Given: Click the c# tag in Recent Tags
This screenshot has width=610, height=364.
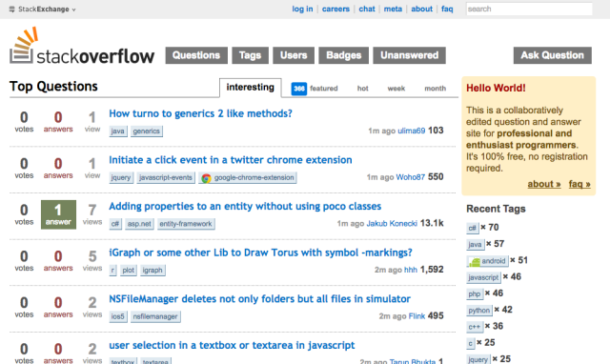Looking at the screenshot, I should (x=473, y=228).
